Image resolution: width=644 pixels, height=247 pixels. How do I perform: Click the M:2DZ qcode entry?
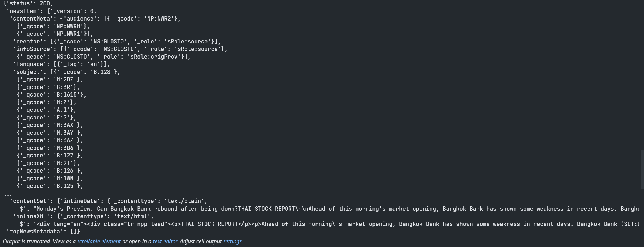(x=50, y=79)
